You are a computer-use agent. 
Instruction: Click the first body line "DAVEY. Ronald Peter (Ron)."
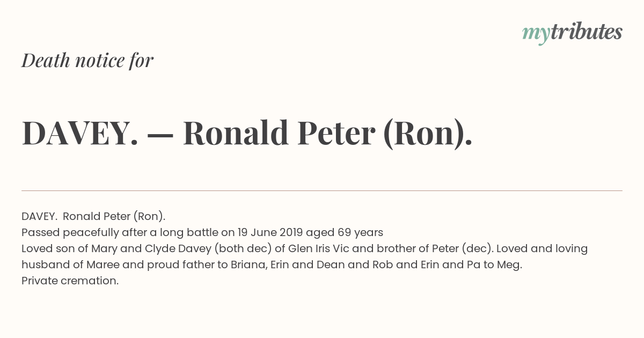(x=93, y=216)
